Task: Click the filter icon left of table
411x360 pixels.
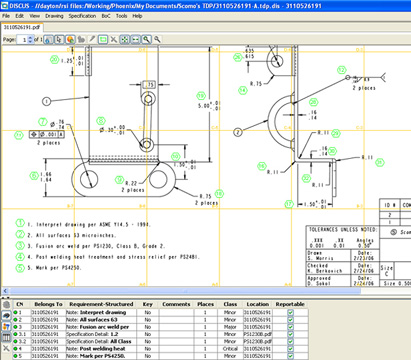Action: point(6,326)
